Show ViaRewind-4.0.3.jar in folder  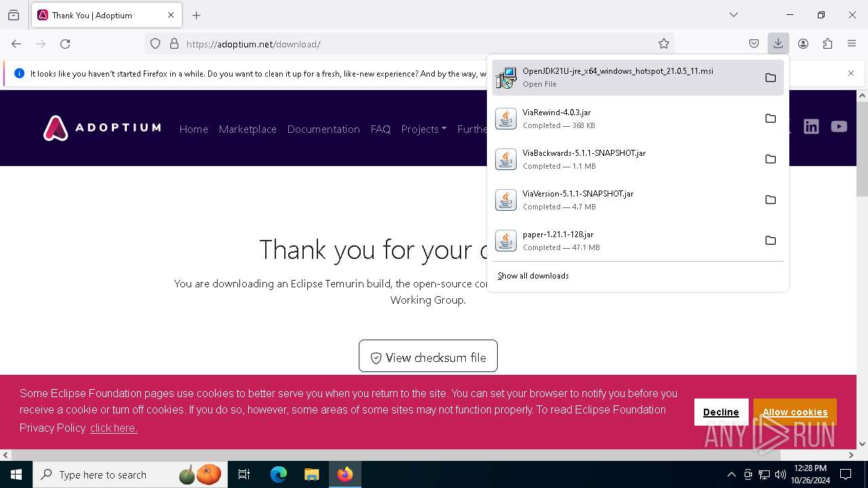770,119
